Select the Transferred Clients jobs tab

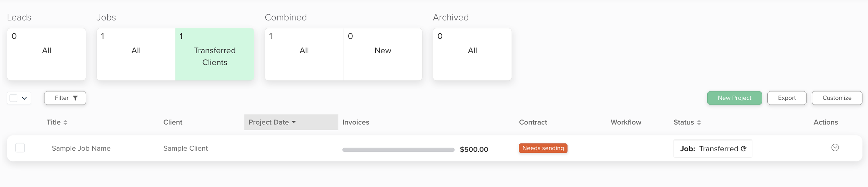(x=215, y=54)
